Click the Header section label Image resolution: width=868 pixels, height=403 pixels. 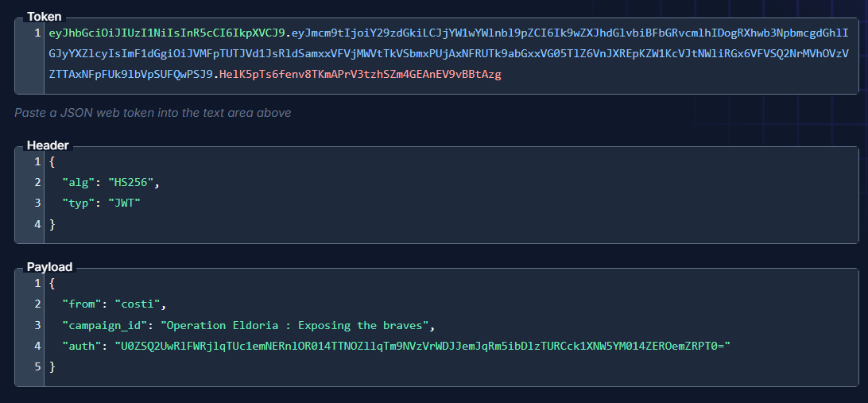[x=48, y=145]
